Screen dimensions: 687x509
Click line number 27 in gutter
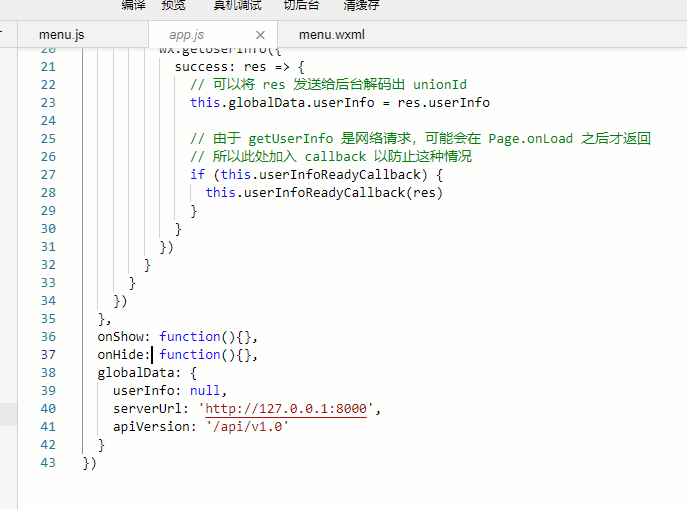(48, 175)
